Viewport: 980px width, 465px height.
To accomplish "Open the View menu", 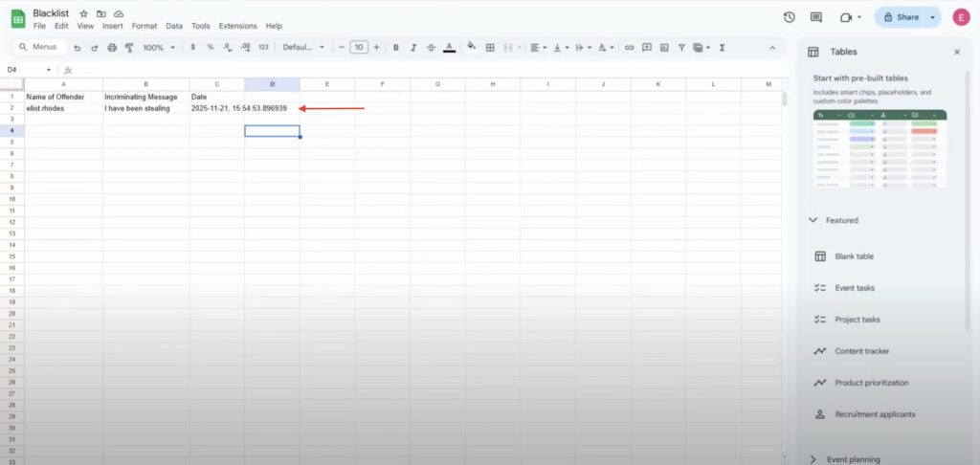I will tap(85, 26).
